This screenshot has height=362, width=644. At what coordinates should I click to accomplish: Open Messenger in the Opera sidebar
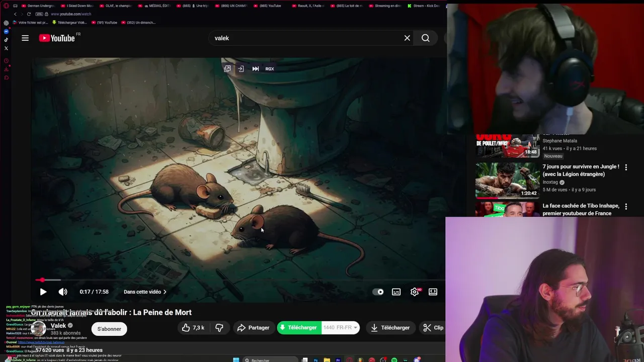click(6, 32)
